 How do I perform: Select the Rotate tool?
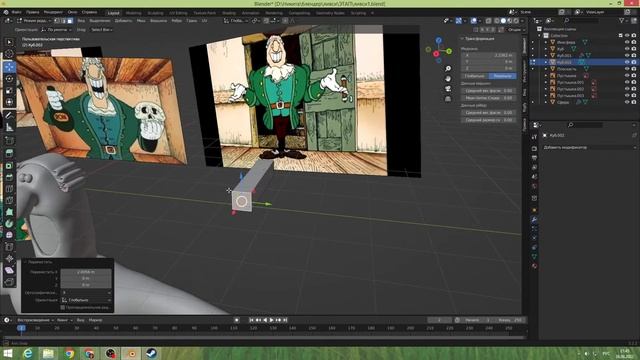(9, 79)
